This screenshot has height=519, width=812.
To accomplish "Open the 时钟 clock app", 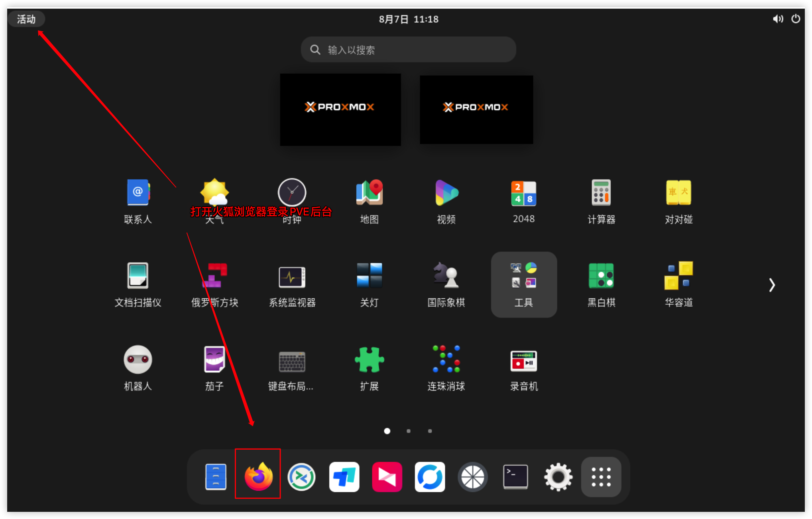I will [292, 202].
